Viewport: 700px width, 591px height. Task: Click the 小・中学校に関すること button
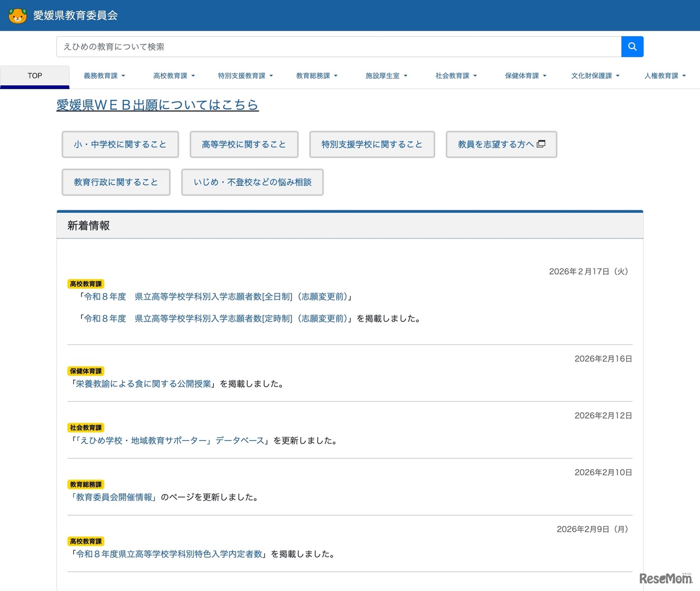pyautogui.click(x=120, y=144)
